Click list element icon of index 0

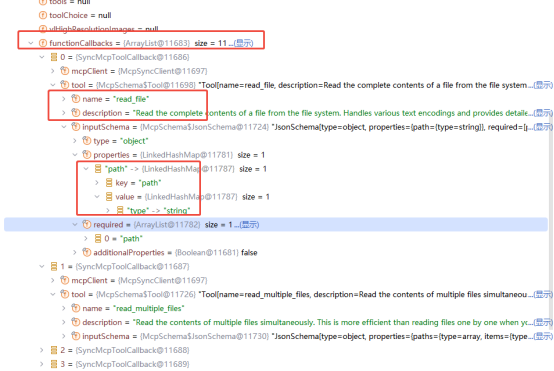[54, 57]
